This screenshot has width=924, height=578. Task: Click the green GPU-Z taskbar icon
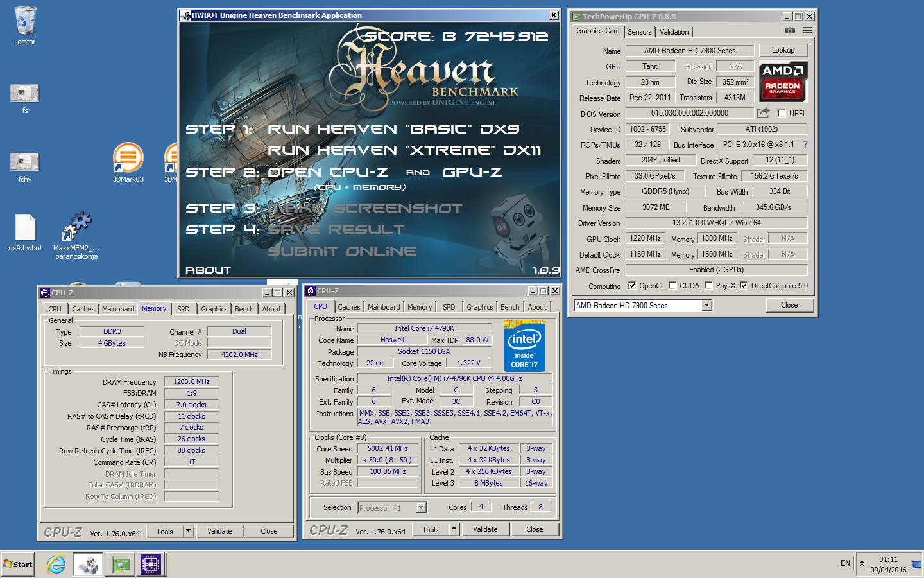[120, 565]
